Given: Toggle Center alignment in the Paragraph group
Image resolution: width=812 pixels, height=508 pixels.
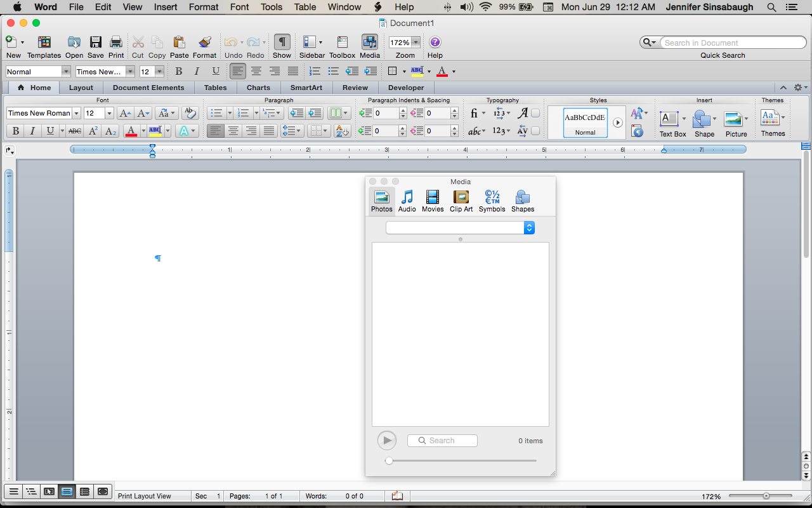Looking at the screenshot, I should [x=233, y=131].
